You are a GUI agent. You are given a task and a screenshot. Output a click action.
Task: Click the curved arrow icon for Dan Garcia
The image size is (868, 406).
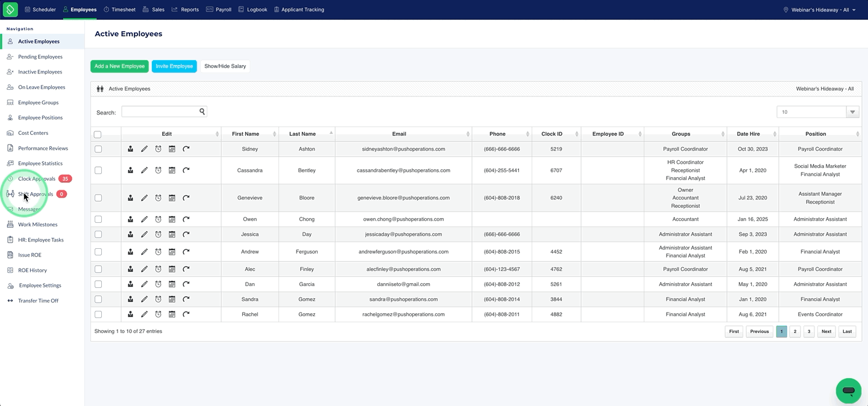pyautogui.click(x=186, y=284)
